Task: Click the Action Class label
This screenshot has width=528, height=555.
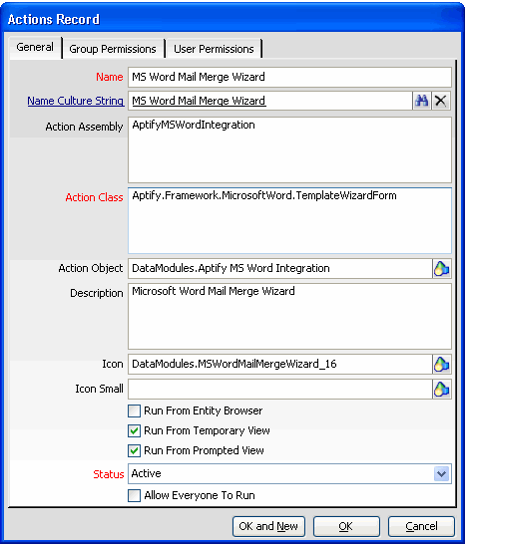Action: pos(94,197)
